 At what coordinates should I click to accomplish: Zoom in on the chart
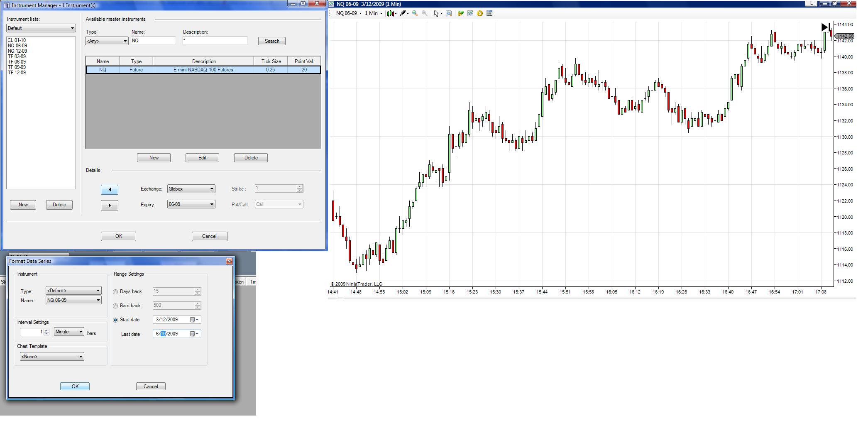tap(415, 13)
